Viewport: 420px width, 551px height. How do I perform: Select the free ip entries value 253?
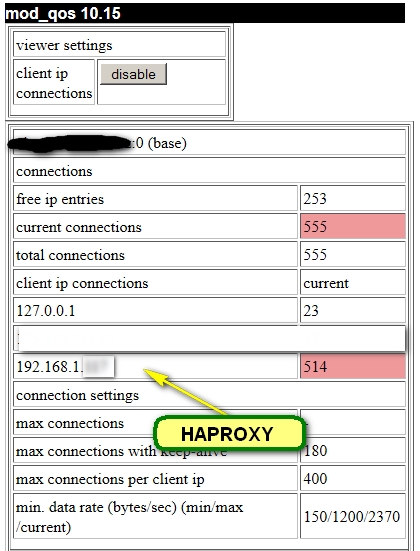(x=353, y=198)
